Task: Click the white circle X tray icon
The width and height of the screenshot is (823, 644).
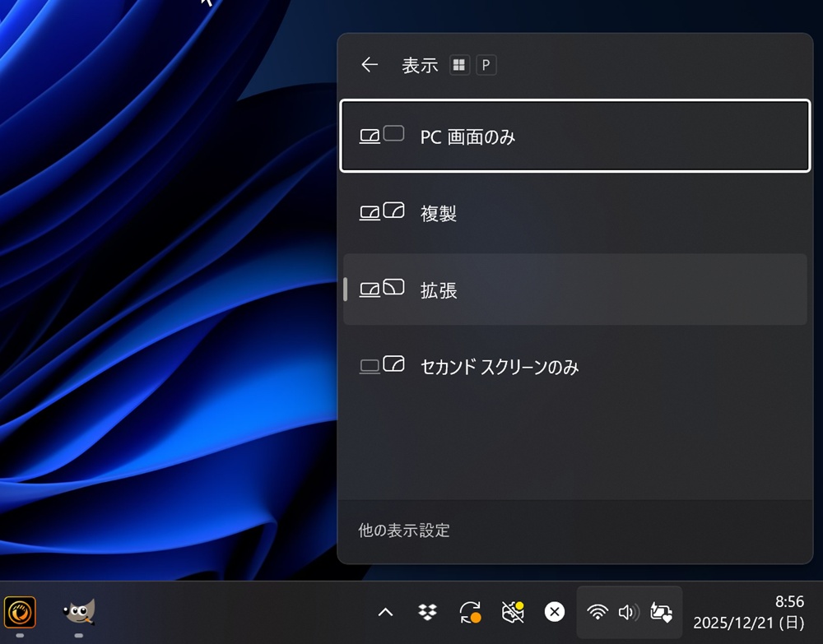Action: click(x=555, y=612)
